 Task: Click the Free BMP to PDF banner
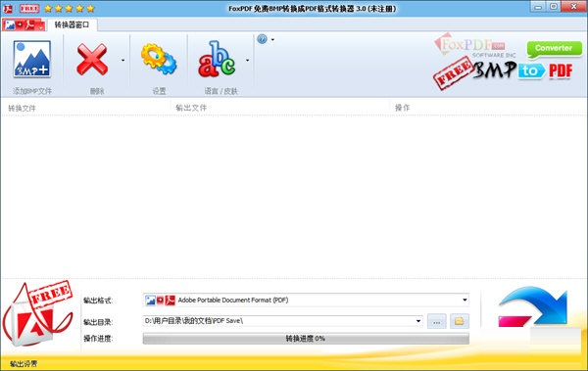coord(503,72)
